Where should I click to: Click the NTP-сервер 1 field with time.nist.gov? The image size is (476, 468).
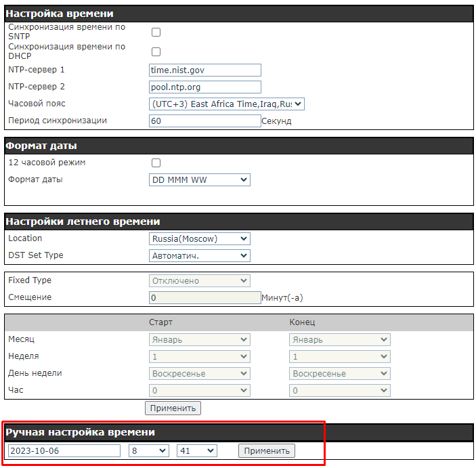tap(204, 70)
